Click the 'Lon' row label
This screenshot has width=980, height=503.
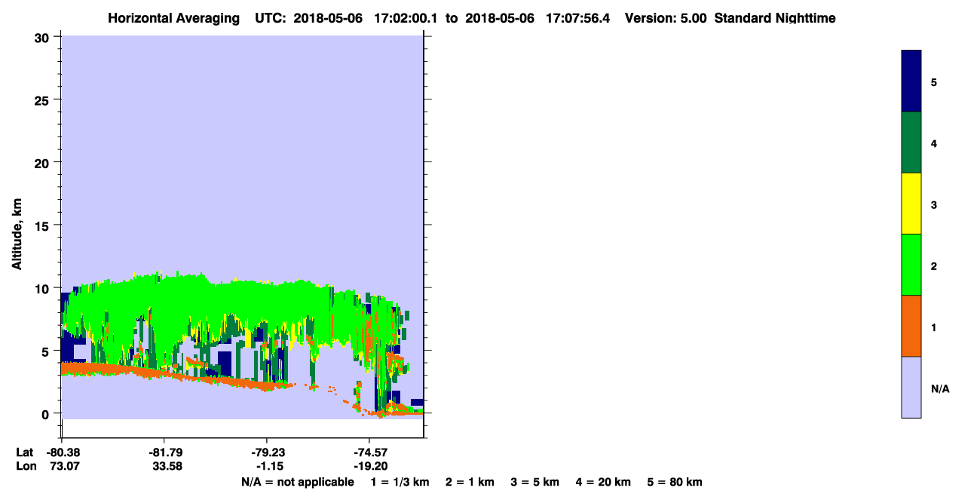point(26,466)
